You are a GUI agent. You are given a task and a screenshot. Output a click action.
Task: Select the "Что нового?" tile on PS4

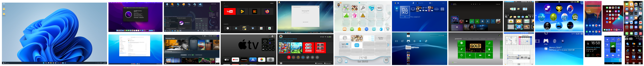point(405,12)
